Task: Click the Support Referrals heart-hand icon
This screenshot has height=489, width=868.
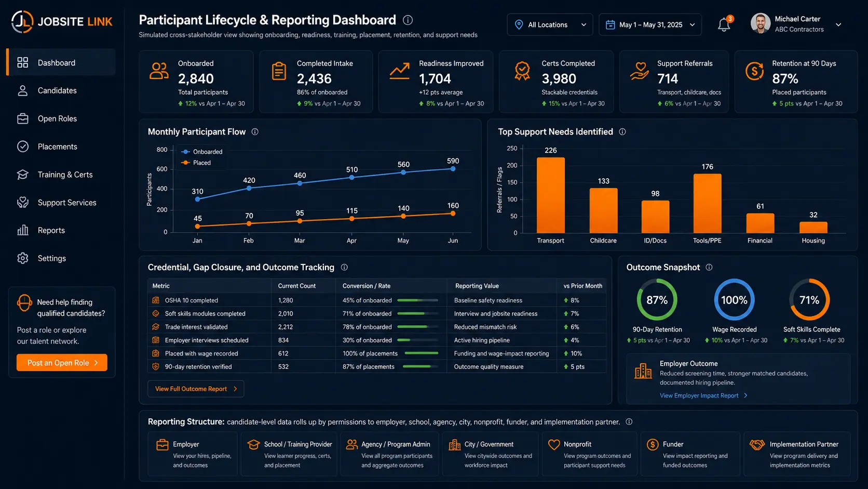Action: click(x=640, y=71)
